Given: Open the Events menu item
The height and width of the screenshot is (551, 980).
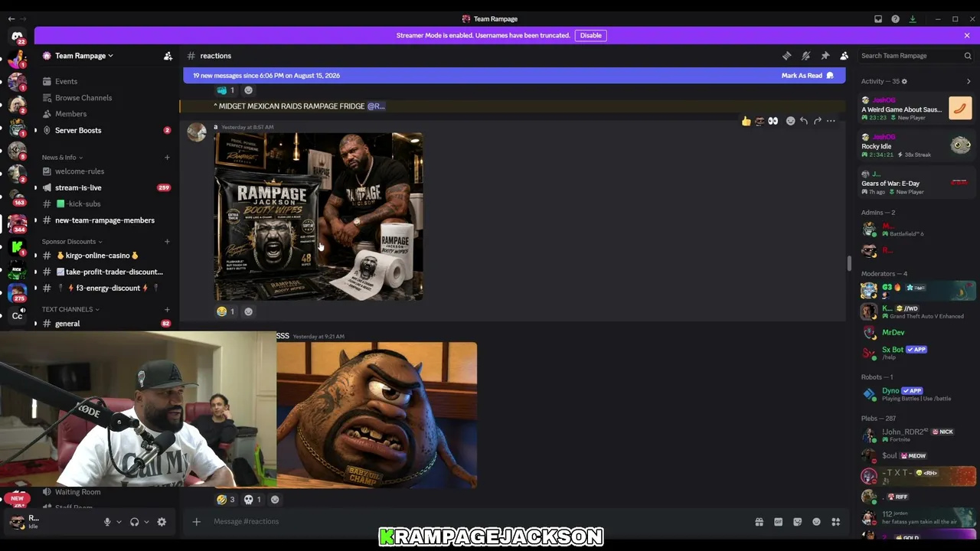Looking at the screenshot, I should 106,82.
